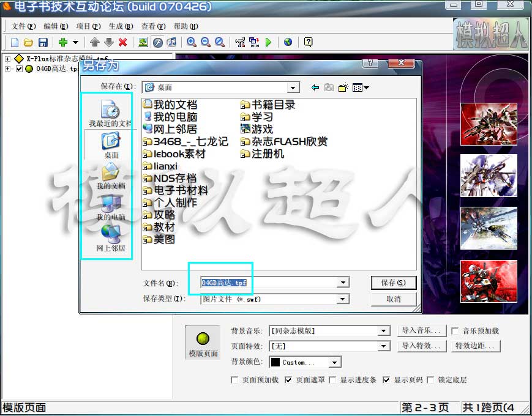
Task: Select 我的文档 in places bar
Action: pos(111,176)
